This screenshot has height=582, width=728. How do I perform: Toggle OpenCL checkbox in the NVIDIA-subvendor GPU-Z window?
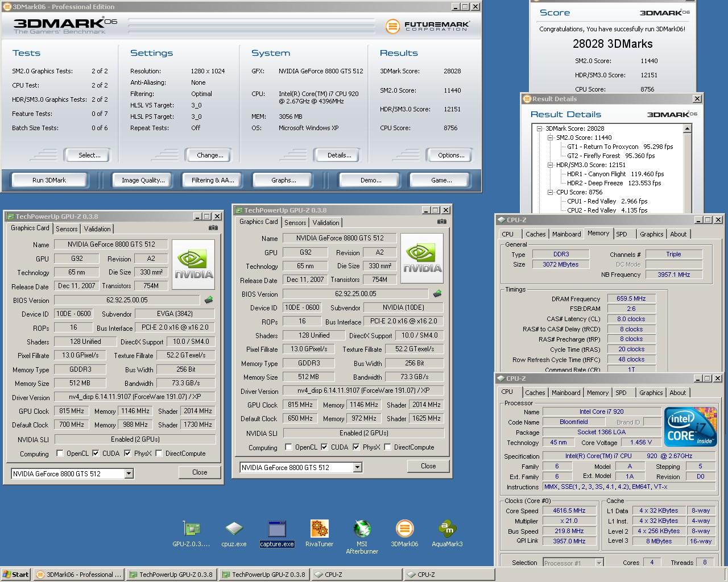pyautogui.click(x=288, y=447)
